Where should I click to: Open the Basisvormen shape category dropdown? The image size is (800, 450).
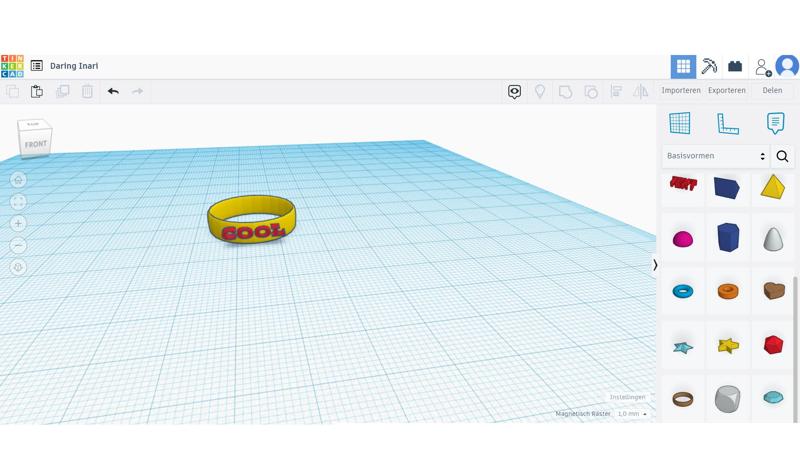click(715, 156)
